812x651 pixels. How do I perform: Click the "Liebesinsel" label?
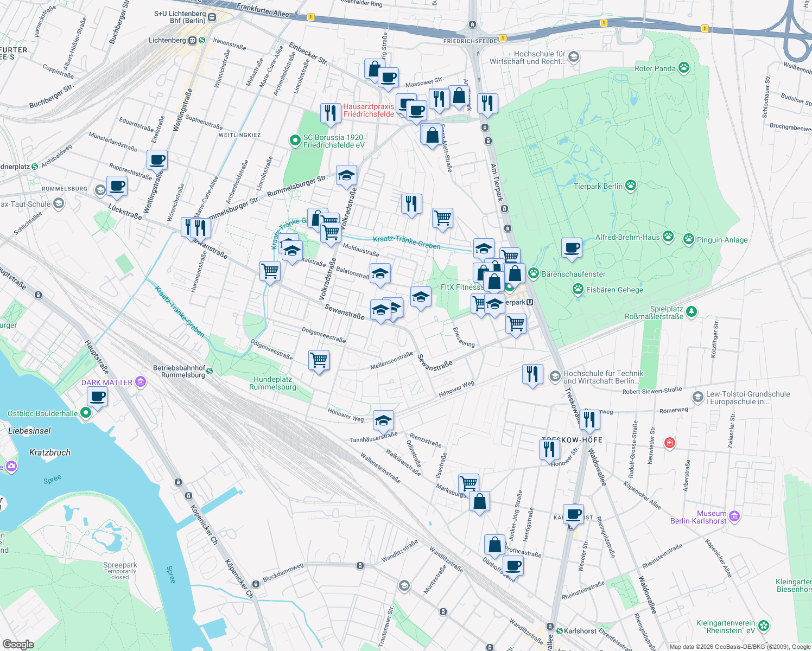tap(30, 431)
